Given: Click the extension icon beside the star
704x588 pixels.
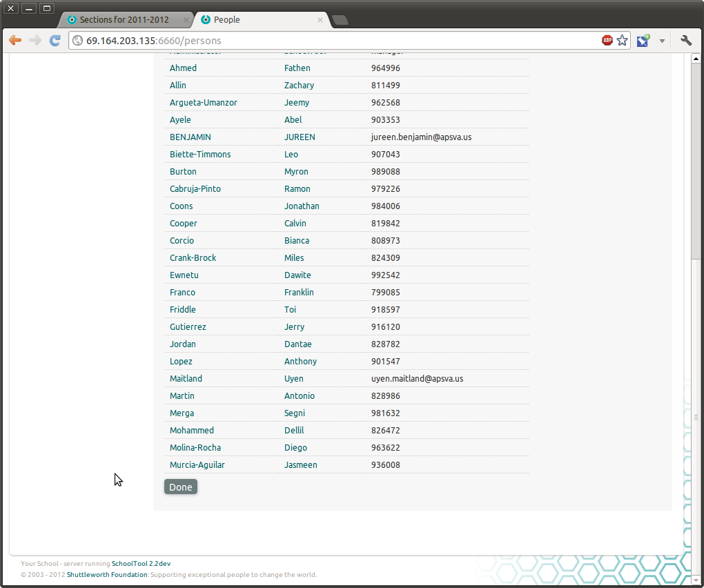Looking at the screenshot, I should [x=643, y=41].
